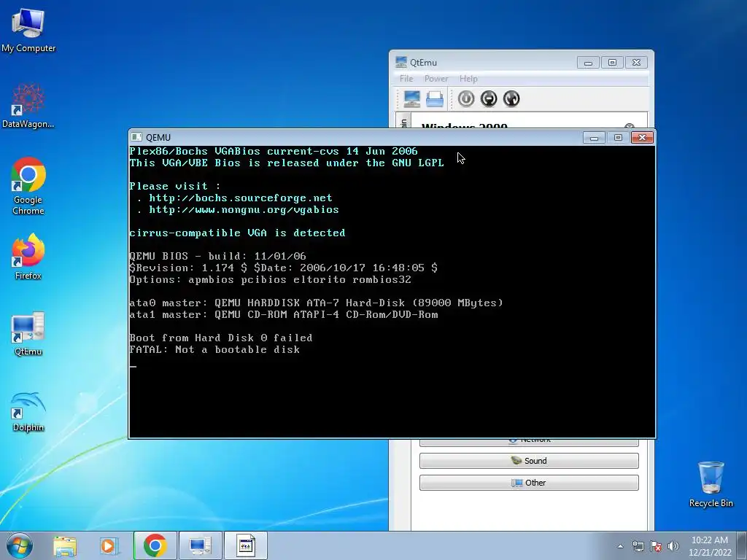
Task: Switch to the QtEmu taskbar button
Action: coord(200,545)
